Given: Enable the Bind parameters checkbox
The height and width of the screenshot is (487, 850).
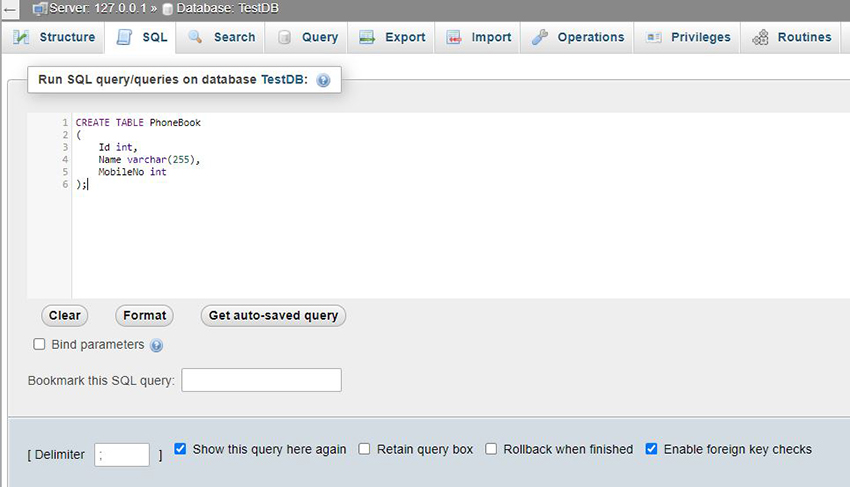Looking at the screenshot, I should (x=39, y=344).
